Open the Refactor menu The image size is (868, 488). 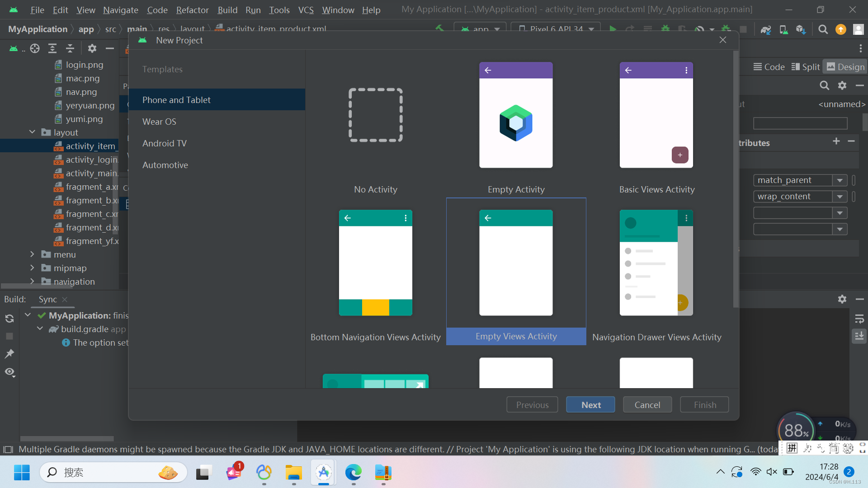(192, 9)
